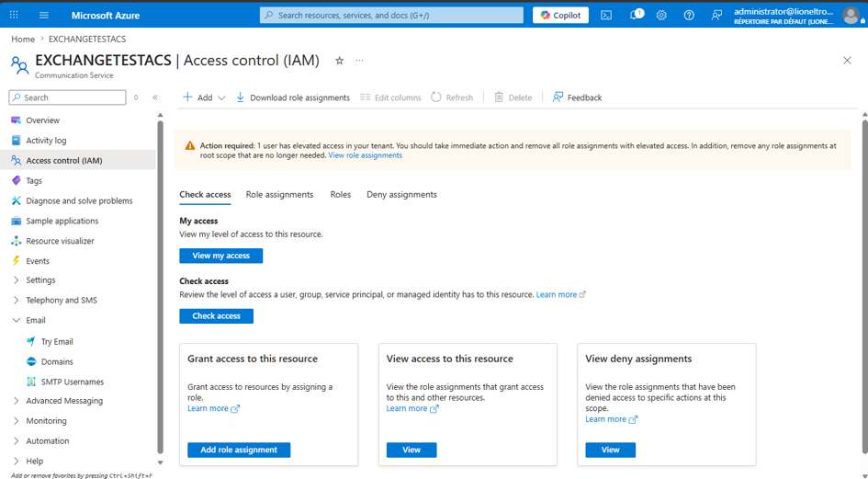Follow the View role assignments link
Screen dimensions: 868x479
366,155
